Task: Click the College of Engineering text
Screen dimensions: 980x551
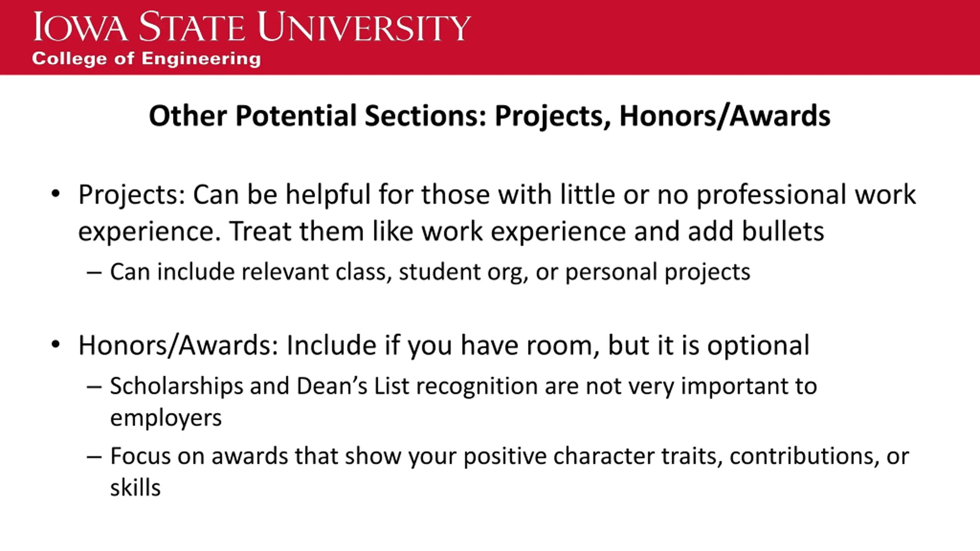Action: 146,59
